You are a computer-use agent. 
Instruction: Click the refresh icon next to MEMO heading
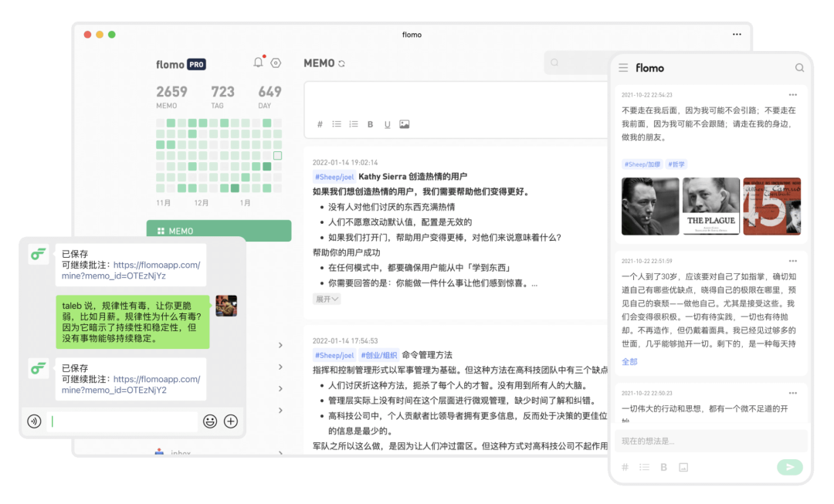coord(341,64)
